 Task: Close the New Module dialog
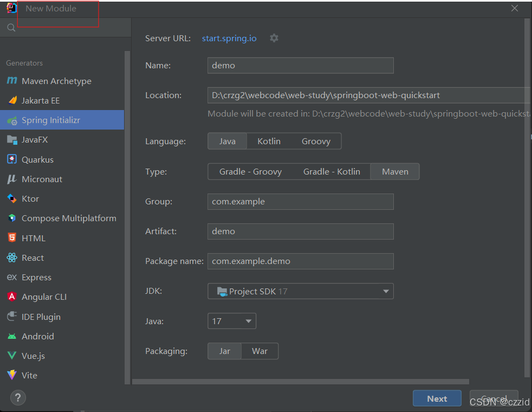click(515, 8)
